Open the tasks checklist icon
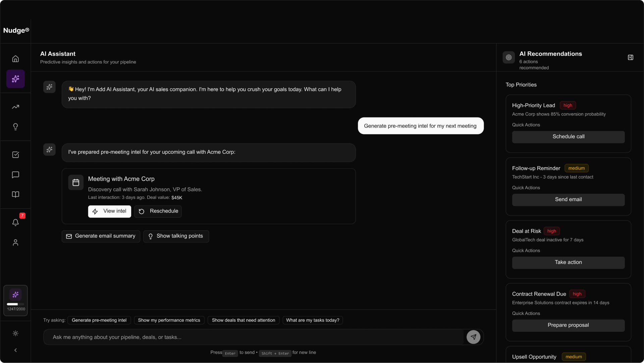Image resolution: width=644 pixels, height=363 pixels. (x=15, y=155)
